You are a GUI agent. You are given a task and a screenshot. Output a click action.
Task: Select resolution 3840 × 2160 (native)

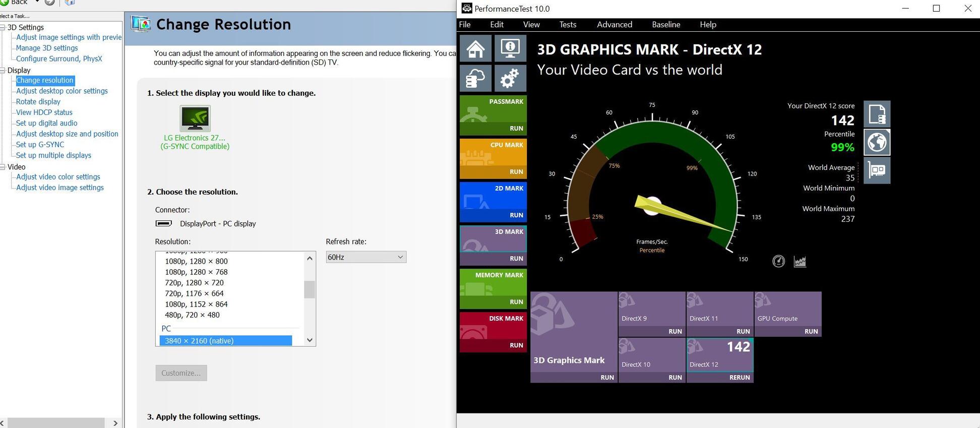click(225, 341)
